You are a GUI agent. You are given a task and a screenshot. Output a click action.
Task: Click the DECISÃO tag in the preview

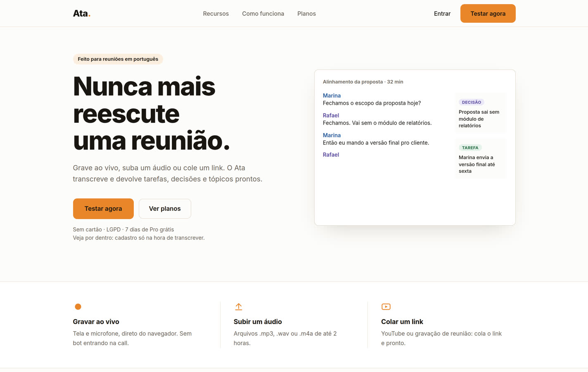[x=471, y=102]
